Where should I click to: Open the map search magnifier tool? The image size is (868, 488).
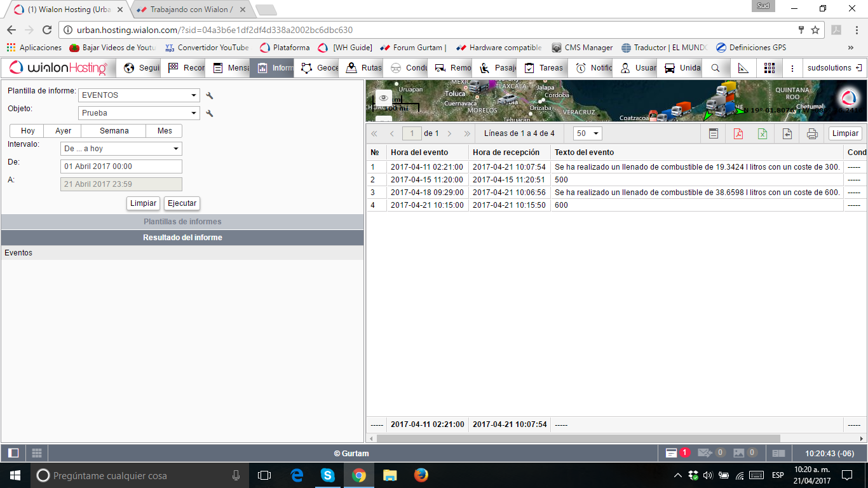pos(715,68)
